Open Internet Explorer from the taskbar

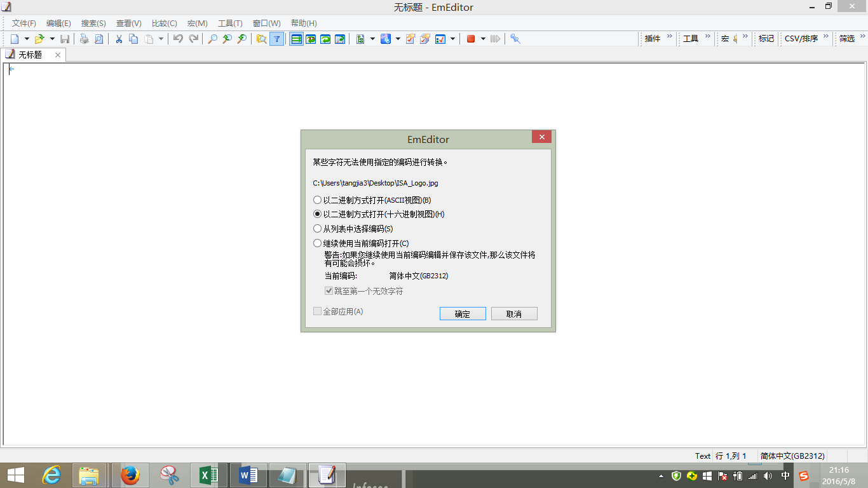[51, 475]
